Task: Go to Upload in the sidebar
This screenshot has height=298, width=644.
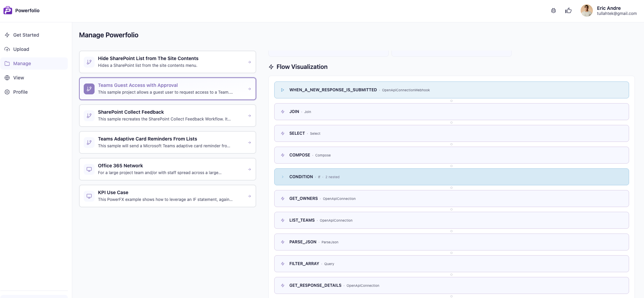Action: [x=21, y=49]
